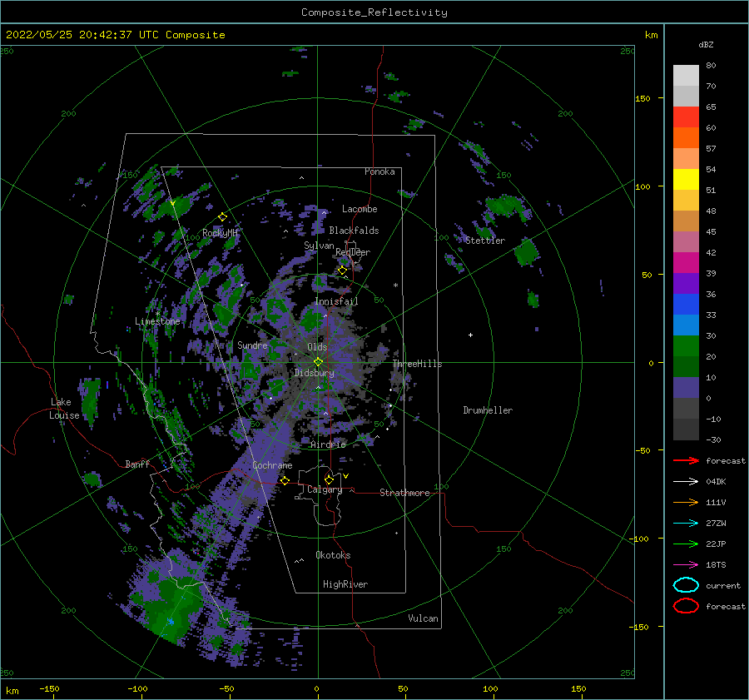The width and height of the screenshot is (749, 700).
Task: Click the dBZ legend heading
Action: click(706, 44)
